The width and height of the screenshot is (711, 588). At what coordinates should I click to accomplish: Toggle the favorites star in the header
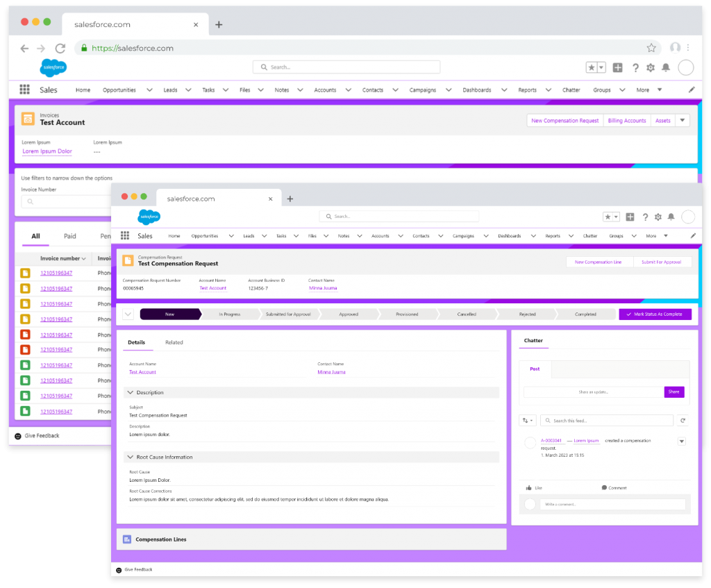pos(607,217)
